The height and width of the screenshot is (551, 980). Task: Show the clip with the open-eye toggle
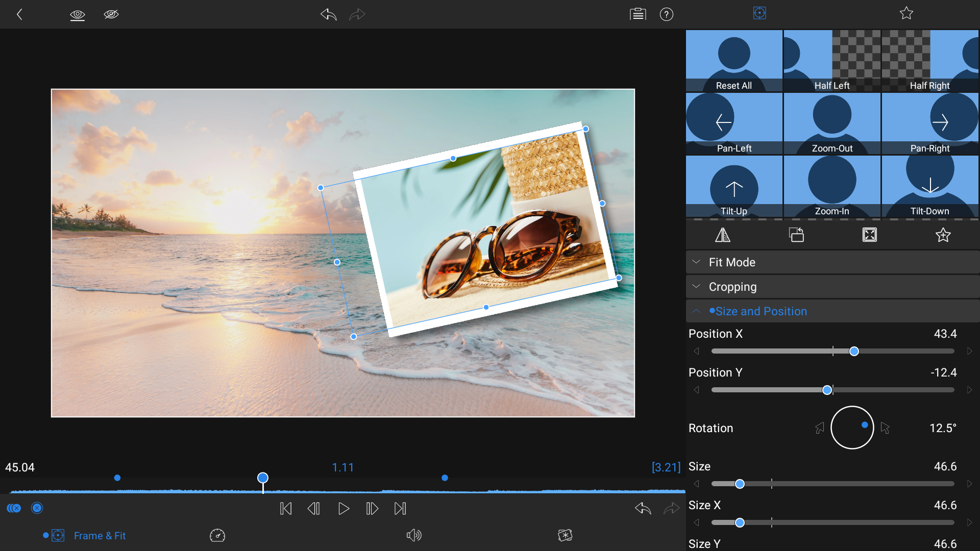coord(78,15)
